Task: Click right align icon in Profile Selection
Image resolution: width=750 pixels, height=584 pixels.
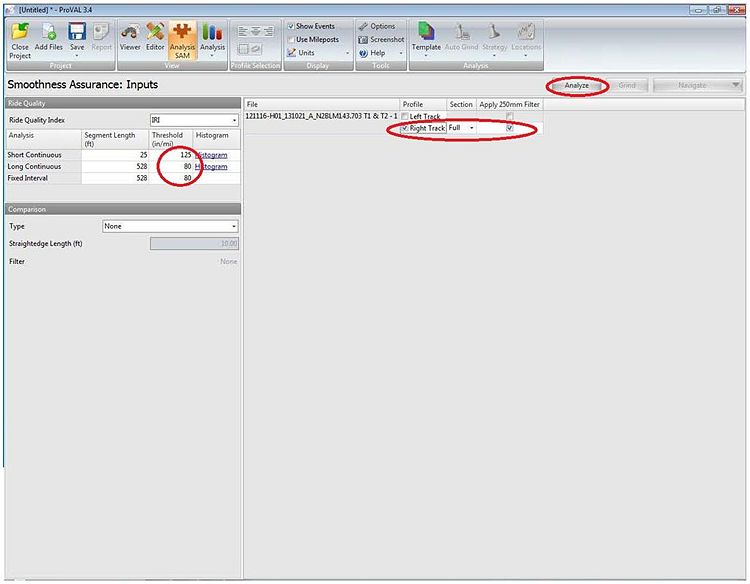Action: [269, 32]
